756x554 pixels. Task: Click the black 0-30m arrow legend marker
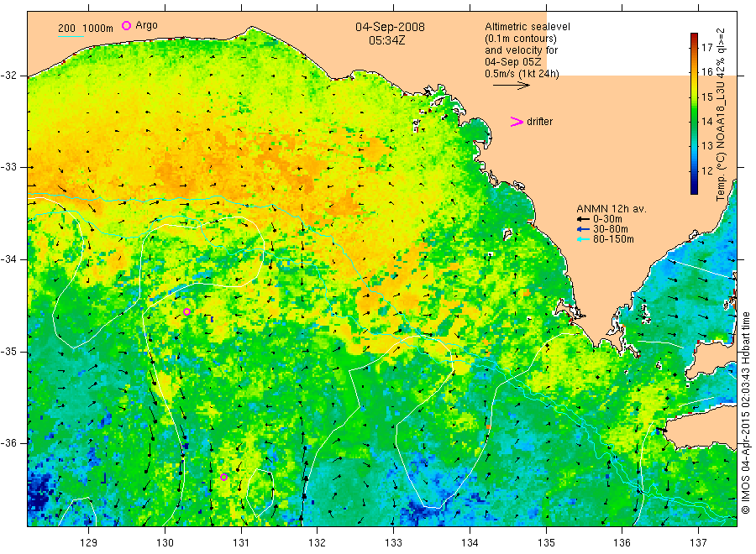tap(584, 219)
